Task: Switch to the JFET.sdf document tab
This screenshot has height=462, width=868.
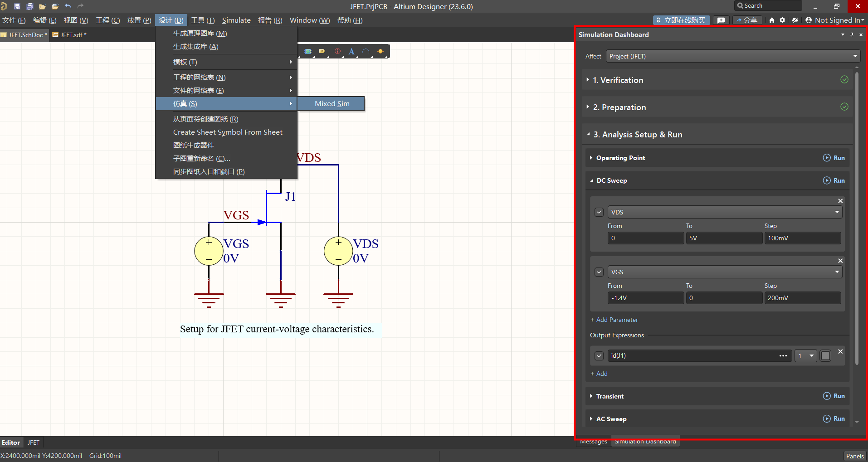Action: pyautogui.click(x=71, y=35)
